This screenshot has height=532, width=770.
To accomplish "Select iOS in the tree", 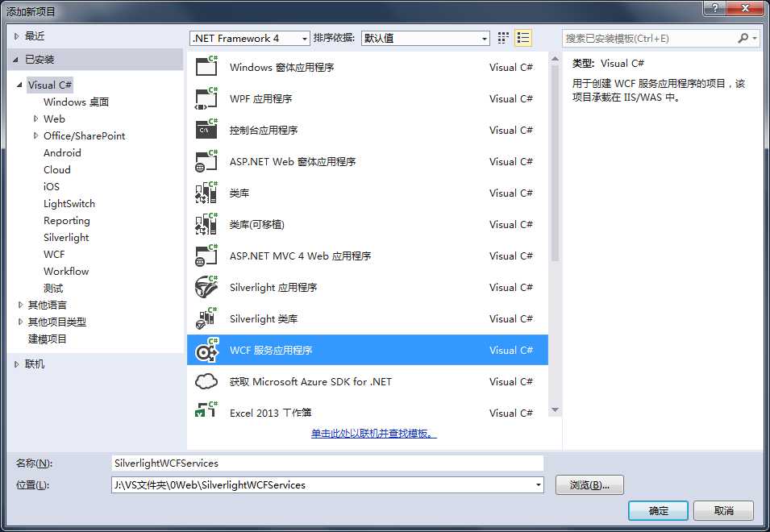I will 52,186.
